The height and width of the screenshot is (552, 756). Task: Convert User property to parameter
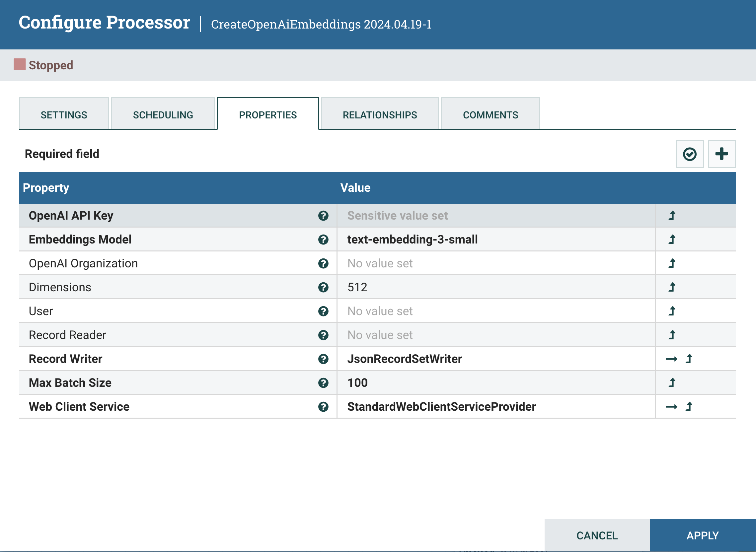(x=672, y=311)
